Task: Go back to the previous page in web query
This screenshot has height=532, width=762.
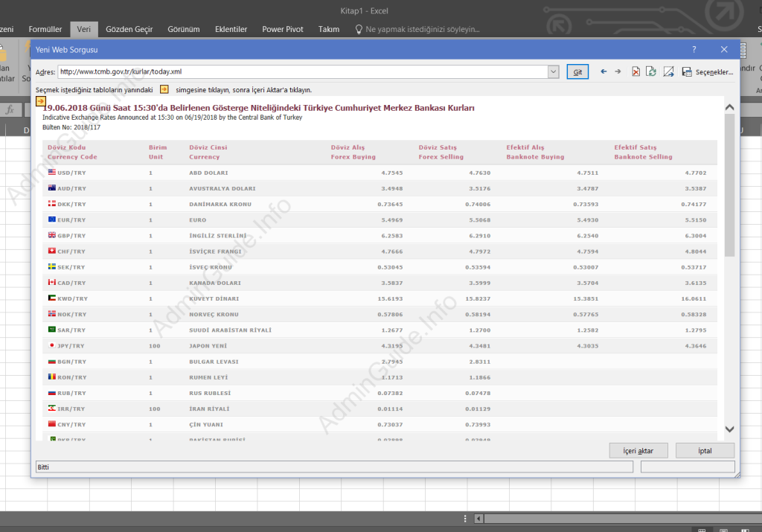Action: 603,71
